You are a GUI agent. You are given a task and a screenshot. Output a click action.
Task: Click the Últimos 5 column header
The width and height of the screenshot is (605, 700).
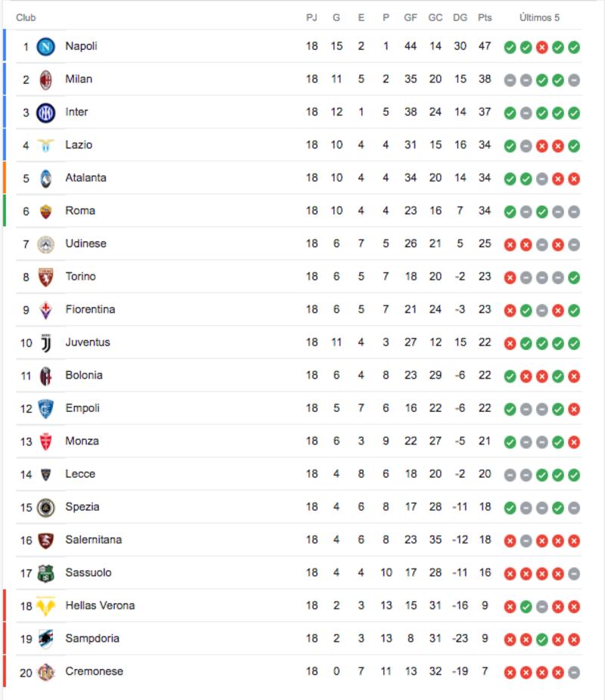(540, 17)
